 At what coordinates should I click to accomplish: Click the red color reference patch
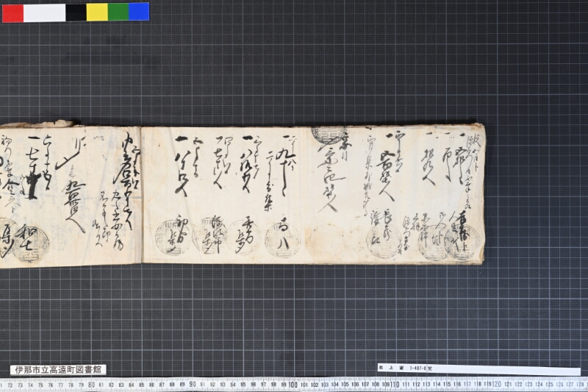pos(13,13)
